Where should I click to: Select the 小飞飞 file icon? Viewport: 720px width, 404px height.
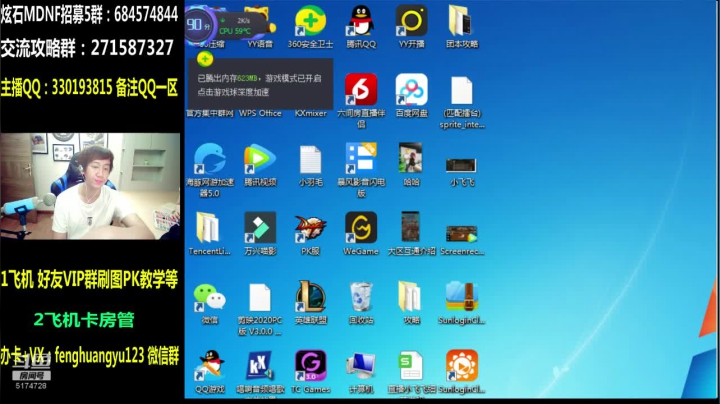pyautogui.click(x=461, y=171)
